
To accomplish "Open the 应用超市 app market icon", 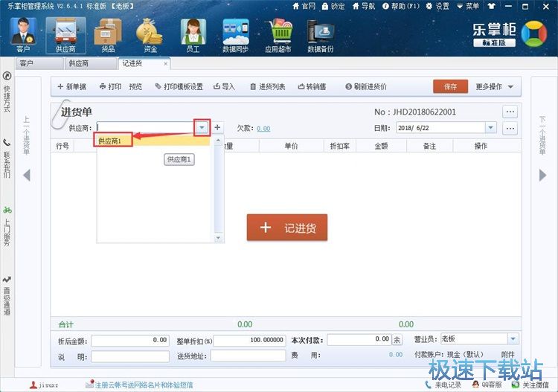I will [x=278, y=35].
